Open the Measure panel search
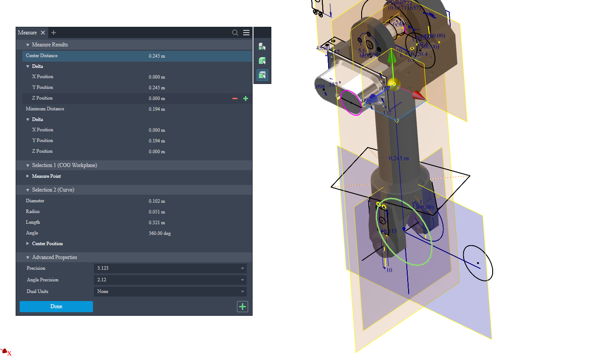The height and width of the screenshot is (364, 612). (235, 33)
